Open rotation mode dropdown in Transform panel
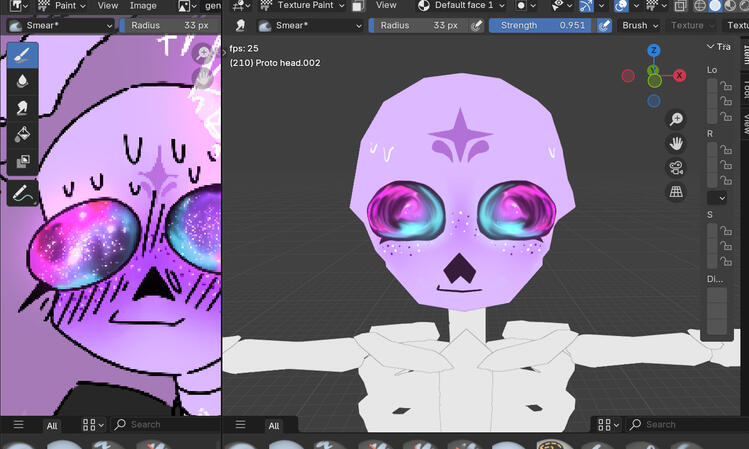 pos(717,197)
